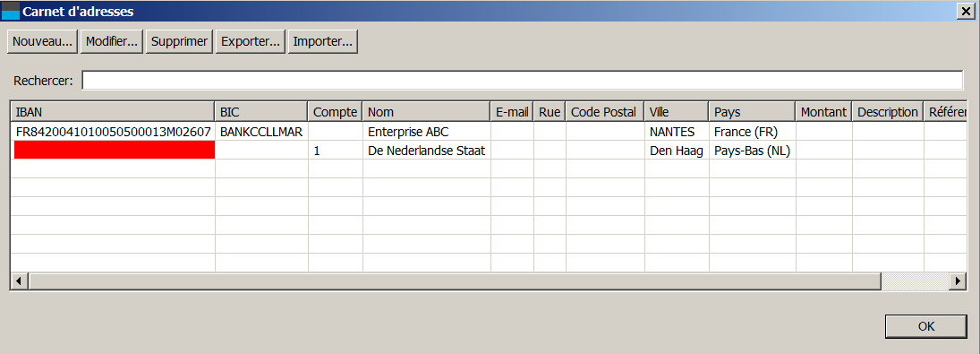
Task: Select the De Nederlandse Staat row
Action: [490, 150]
